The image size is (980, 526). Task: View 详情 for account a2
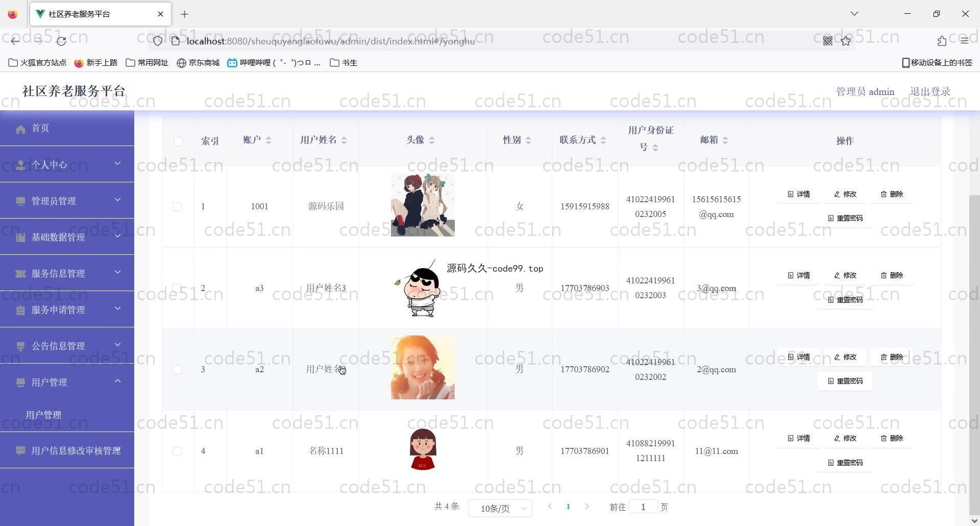click(799, 357)
